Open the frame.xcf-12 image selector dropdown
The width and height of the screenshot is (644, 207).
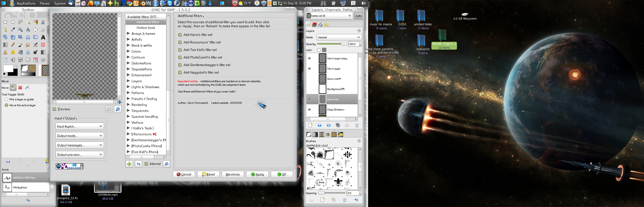(329, 16)
